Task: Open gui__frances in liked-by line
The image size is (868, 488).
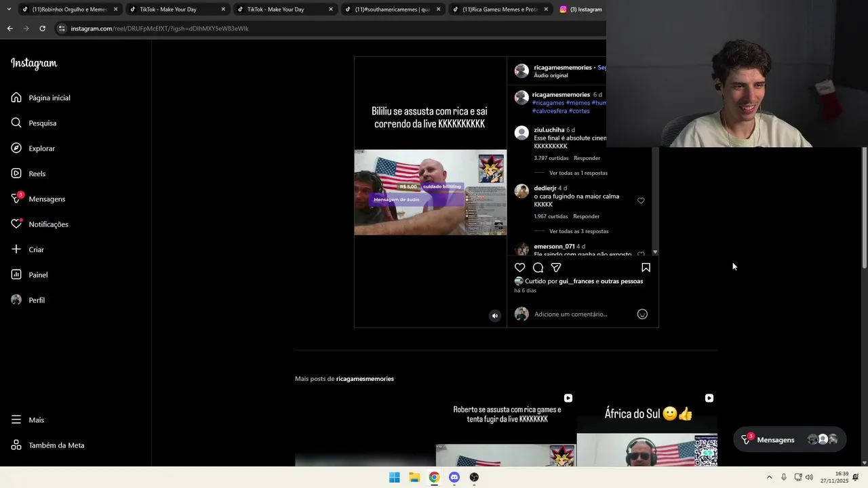Action: click(x=576, y=281)
